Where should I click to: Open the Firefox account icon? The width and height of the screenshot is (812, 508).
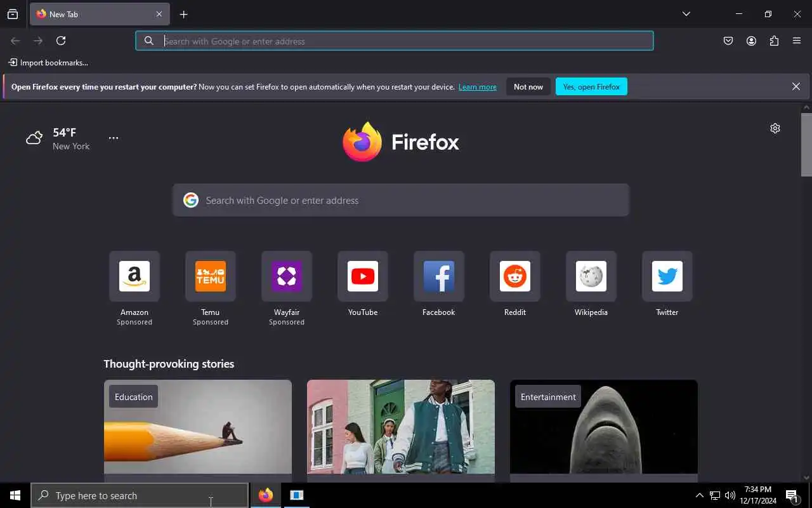pyautogui.click(x=751, y=41)
